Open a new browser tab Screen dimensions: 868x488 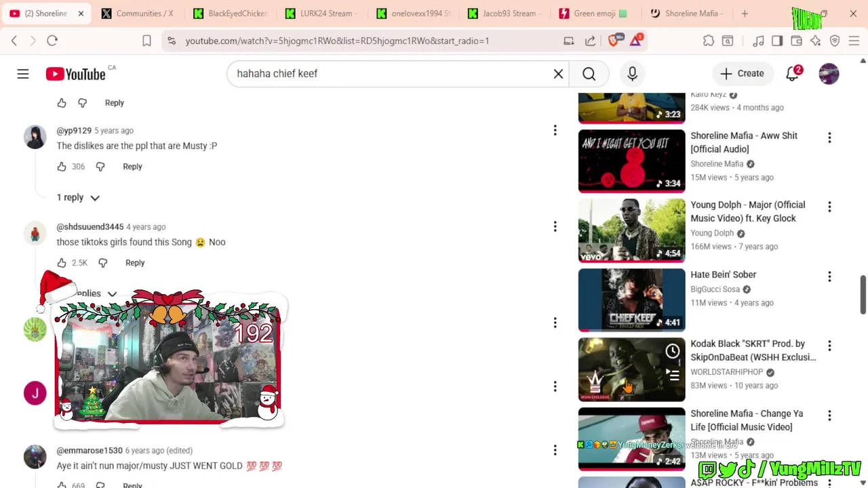click(745, 14)
